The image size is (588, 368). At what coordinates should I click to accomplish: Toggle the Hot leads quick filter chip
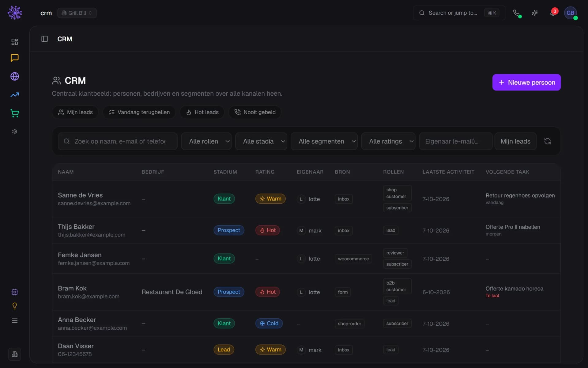[x=202, y=112]
